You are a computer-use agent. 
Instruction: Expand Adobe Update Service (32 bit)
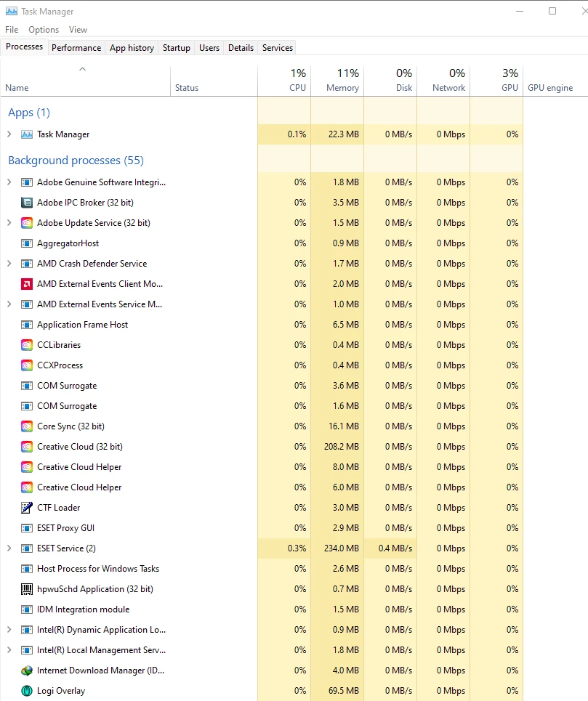click(x=9, y=223)
